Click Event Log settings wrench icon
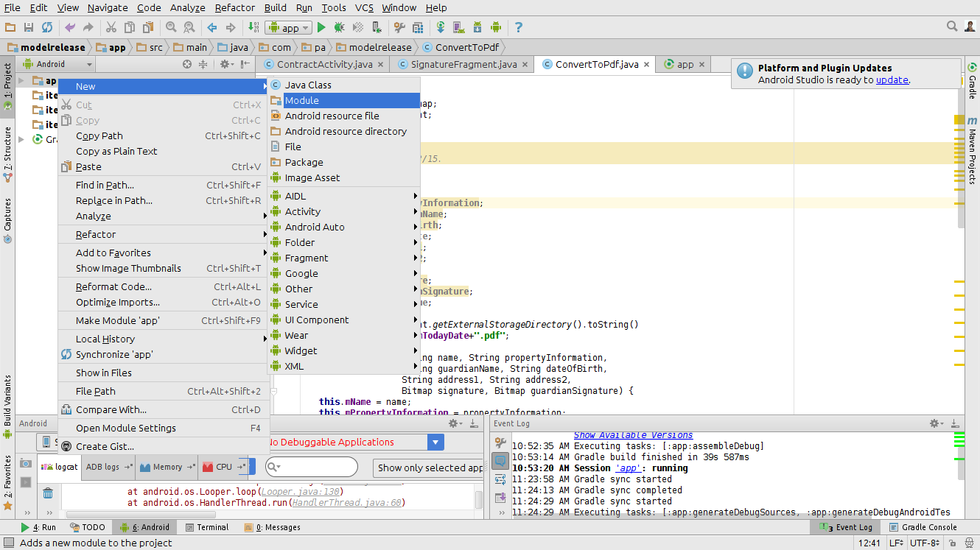This screenshot has height=550, width=980. point(500,443)
